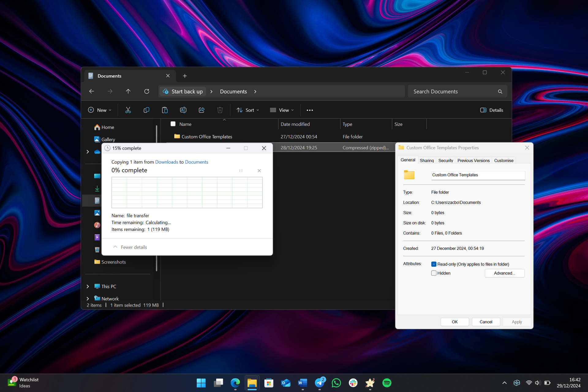This screenshot has width=588, height=392.
Task: Open the Sort dropdown
Action: pyautogui.click(x=248, y=110)
